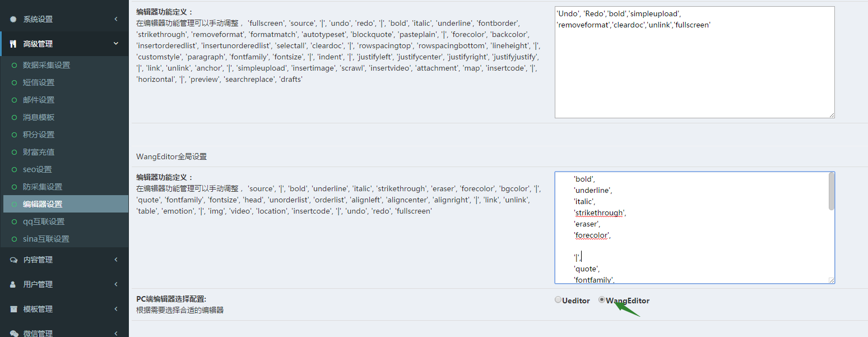Screen dimensions: 868x337
Task: Click the user icon beside 用户管理
Action: point(13,284)
